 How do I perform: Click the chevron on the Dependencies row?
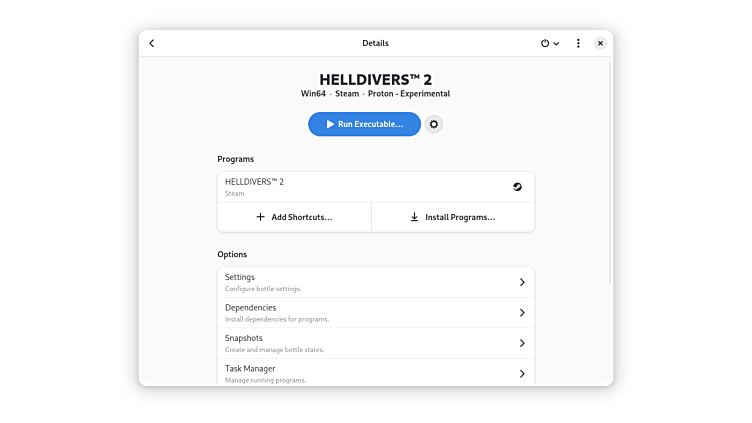click(x=522, y=313)
